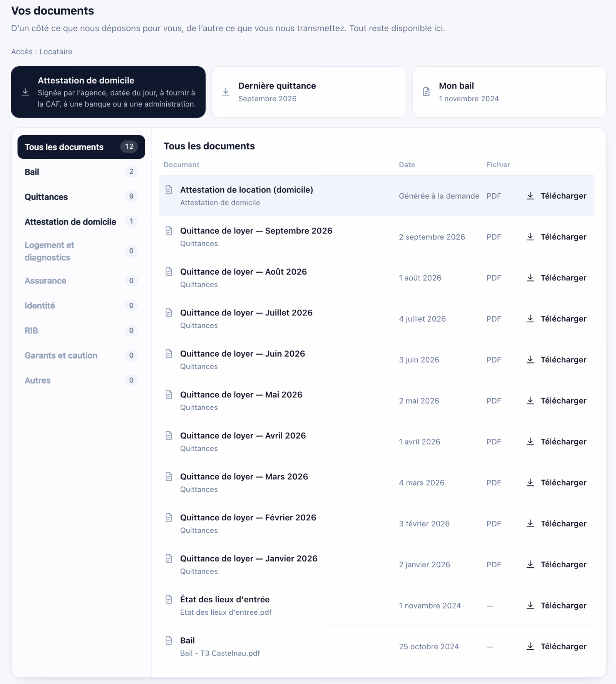This screenshot has height=684, width=616.
Task: Click the download icon in the Dernière quittance card
Action: click(226, 92)
